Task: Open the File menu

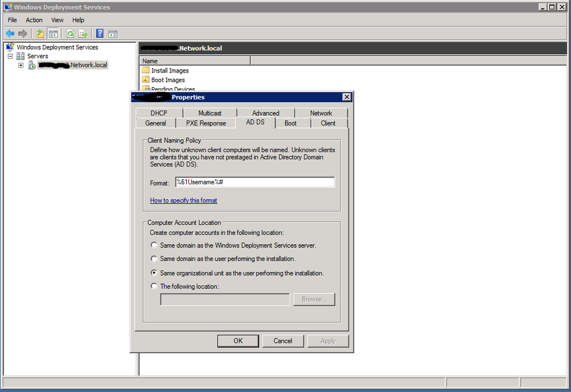Action: pyautogui.click(x=13, y=20)
